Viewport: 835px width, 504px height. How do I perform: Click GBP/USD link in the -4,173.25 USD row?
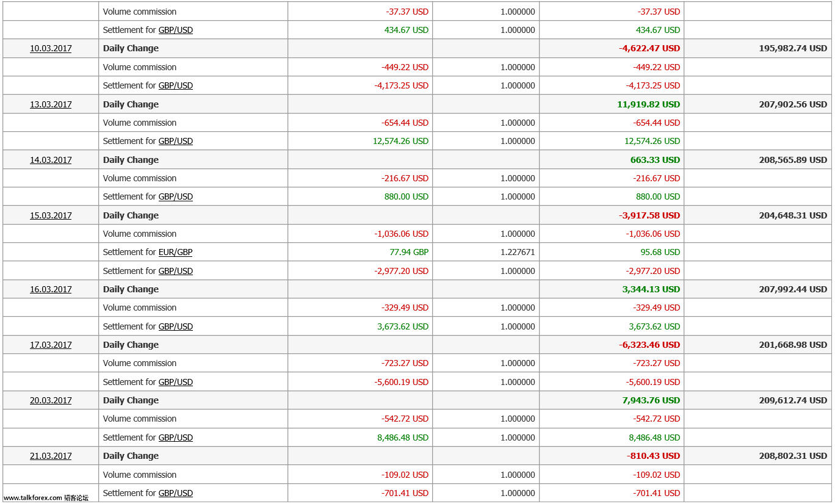tap(176, 85)
